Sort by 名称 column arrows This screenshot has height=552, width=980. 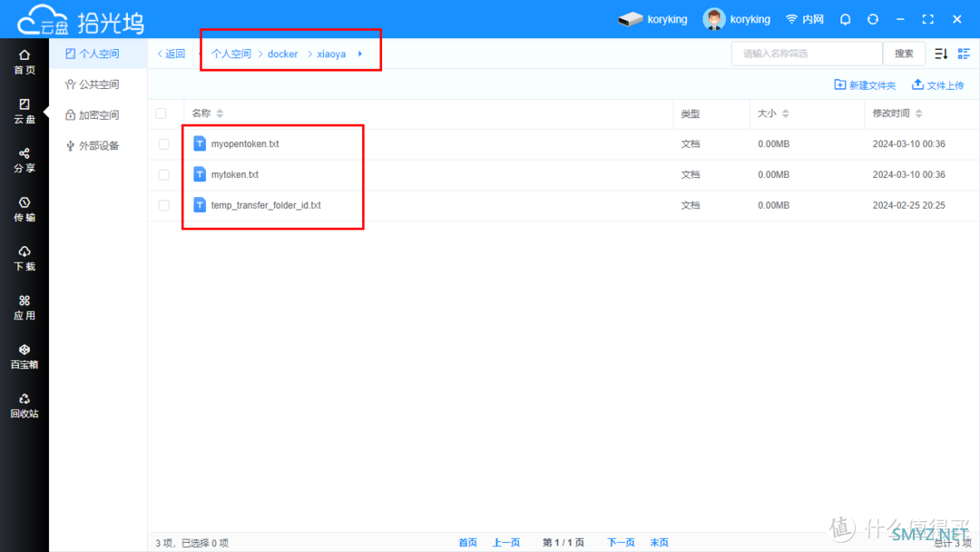coord(220,113)
